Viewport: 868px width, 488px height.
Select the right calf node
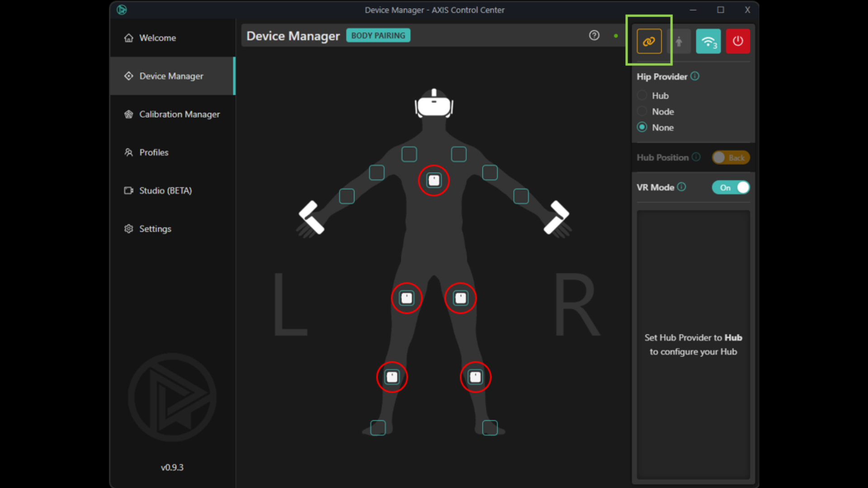(x=475, y=377)
